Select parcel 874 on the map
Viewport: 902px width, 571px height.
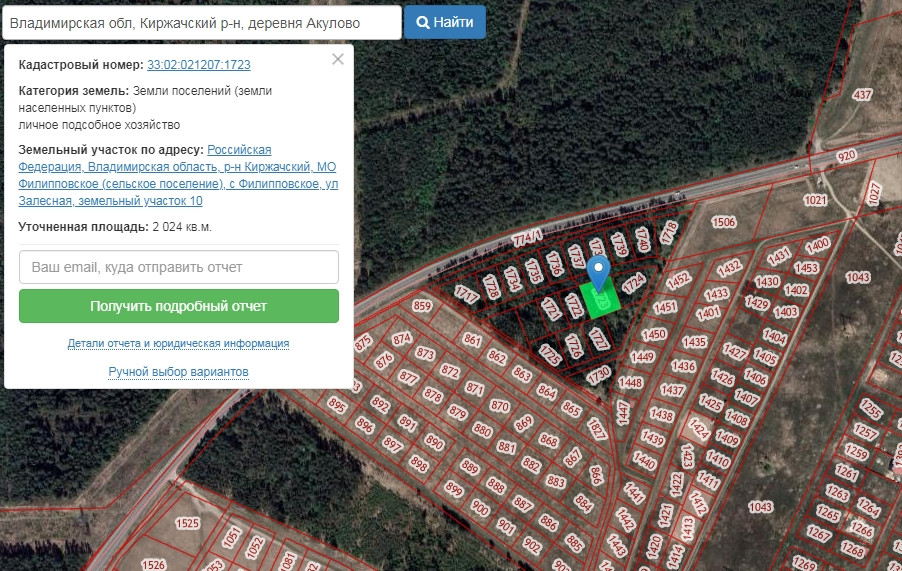point(402,339)
